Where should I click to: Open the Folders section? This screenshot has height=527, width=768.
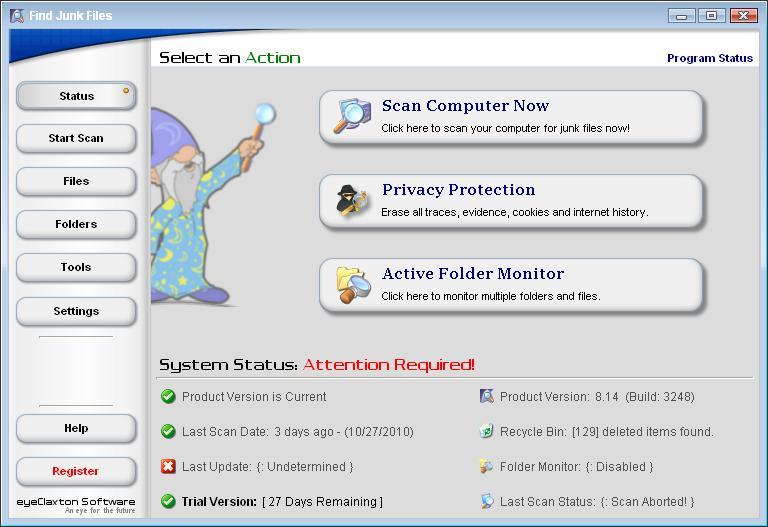[76, 224]
